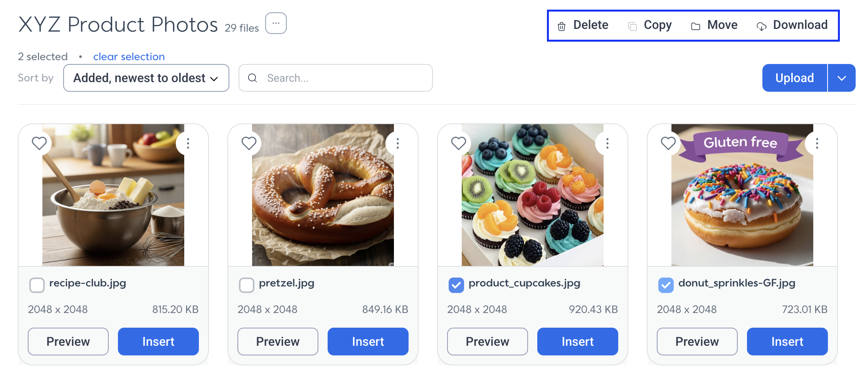Image resolution: width=868 pixels, height=377 pixels.
Task: Uncheck the product_cupcakes.jpg checkbox
Action: pos(456,285)
